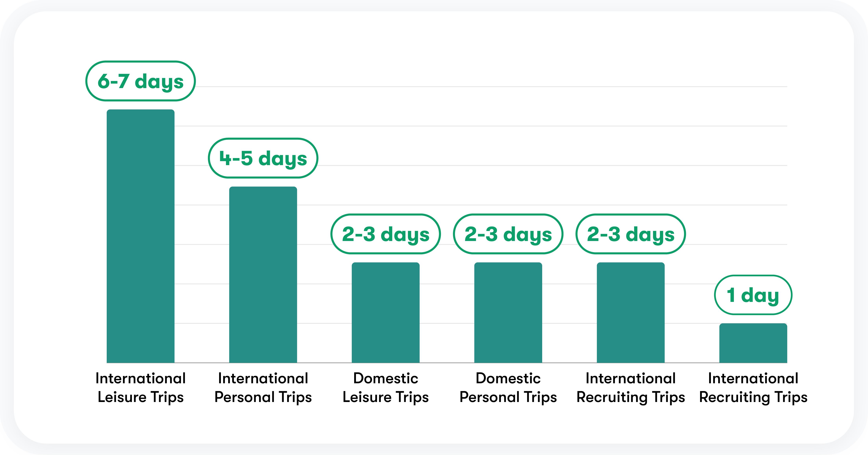Screen dimensions: 868x455
Task: Click the "1 day" badge
Action: 753,295
